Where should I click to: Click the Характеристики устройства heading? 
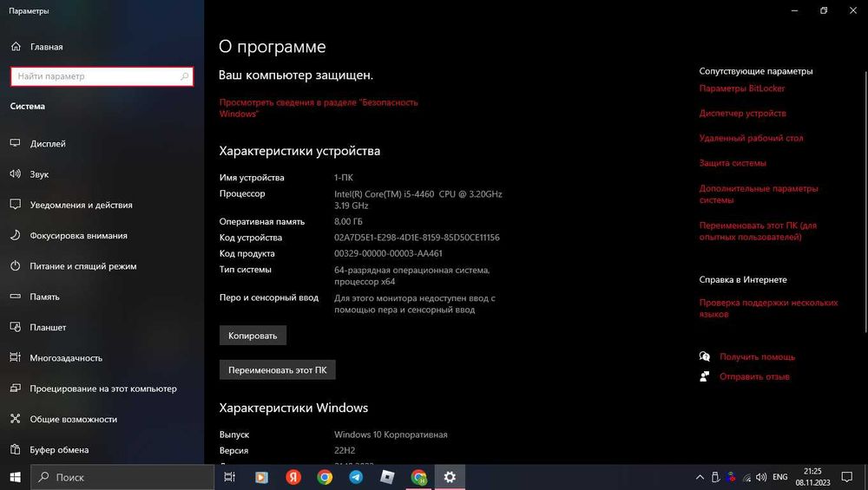299,151
